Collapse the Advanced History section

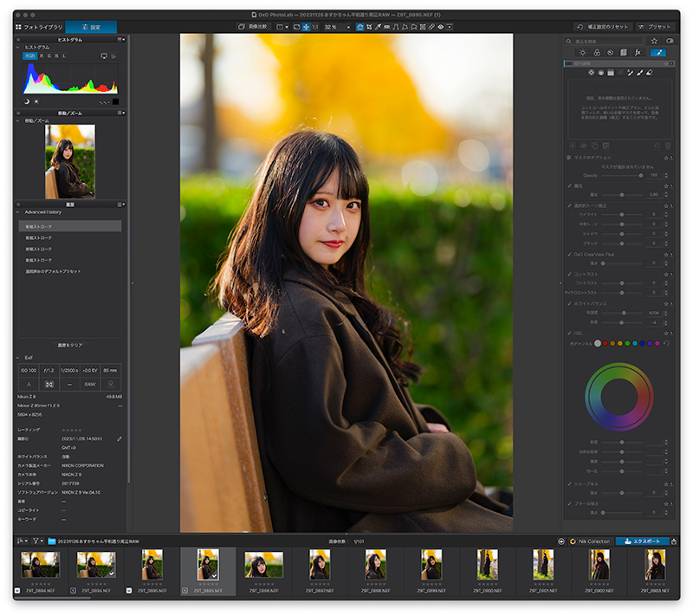click(17, 212)
